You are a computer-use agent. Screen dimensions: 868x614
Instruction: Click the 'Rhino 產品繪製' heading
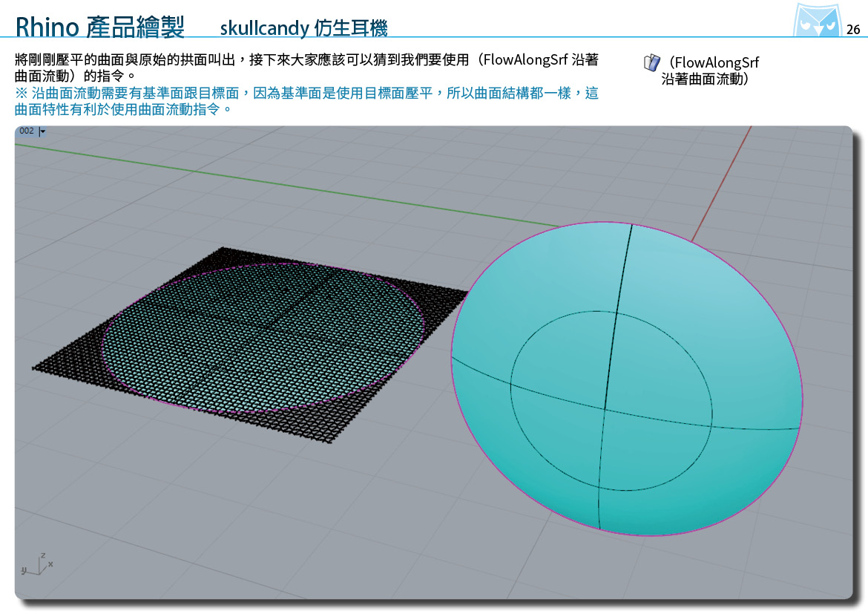pyautogui.click(x=99, y=27)
